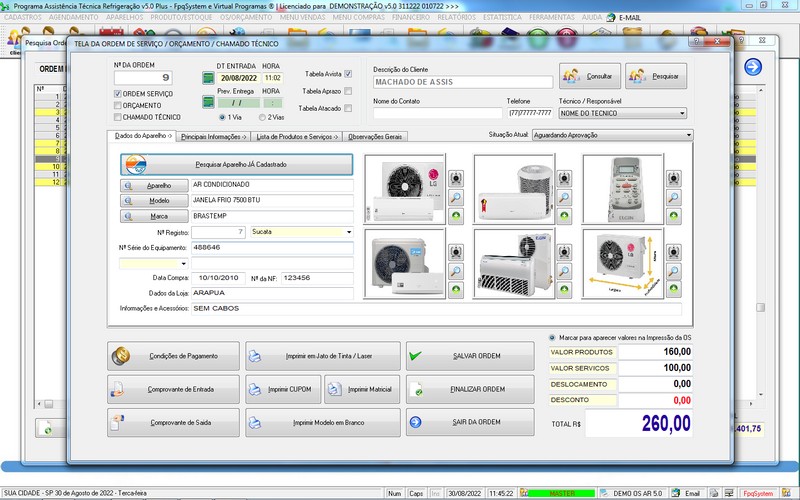The height and width of the screenshot is (500, 800).
Task: Expand the Situação Atual dropdown
Action: (689, 134)
